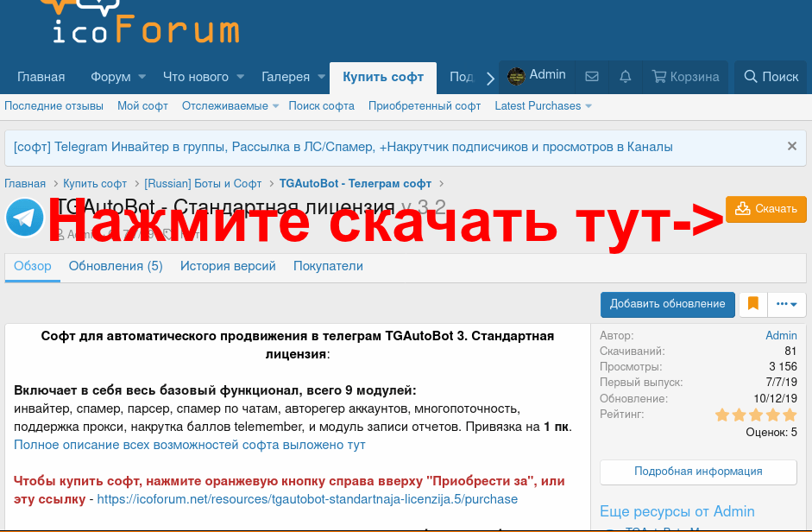Click the Telegram Инвайтер notice link

click(x=343, y=147)
